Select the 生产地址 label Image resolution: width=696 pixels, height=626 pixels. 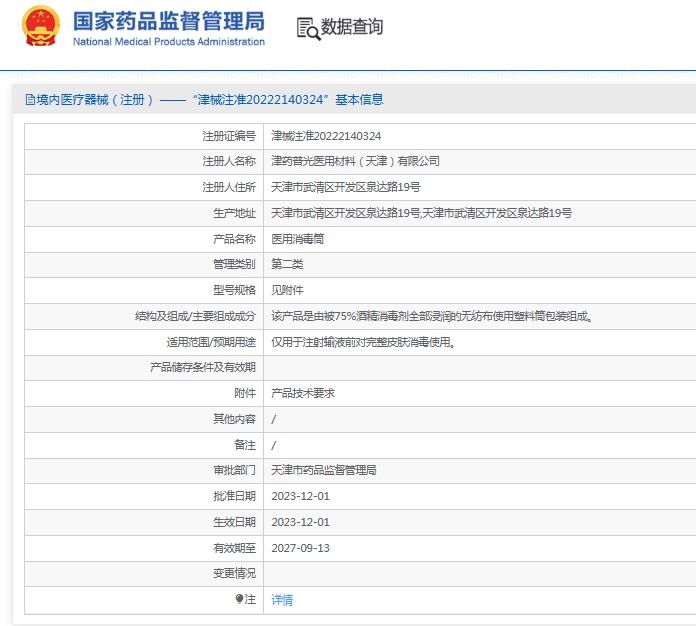pyautogui.click(x=234, y=213)
